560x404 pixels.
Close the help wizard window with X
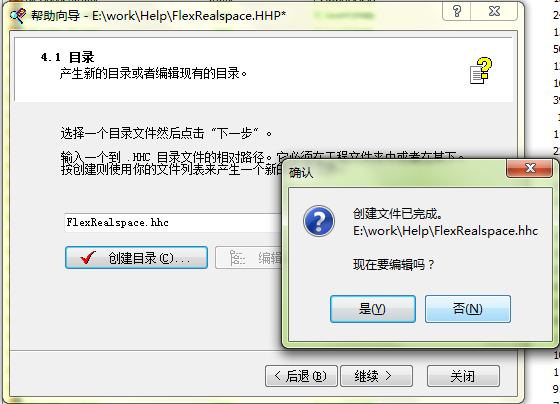[x=494, y=11]
